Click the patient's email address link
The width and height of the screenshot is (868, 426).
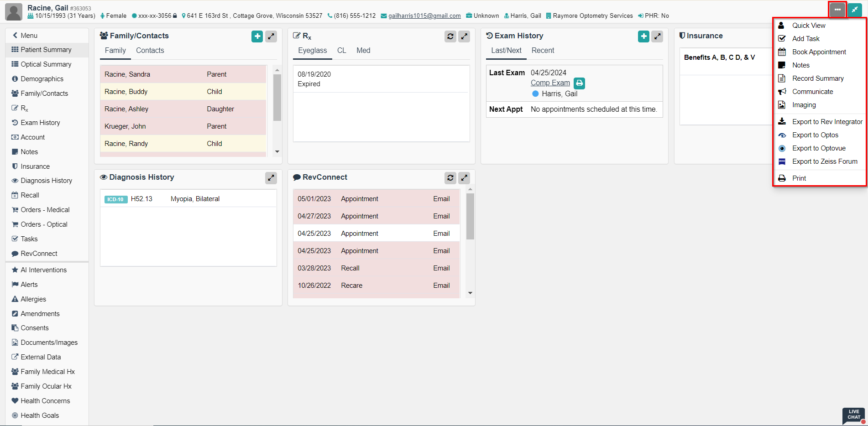[x=424, y=16]
